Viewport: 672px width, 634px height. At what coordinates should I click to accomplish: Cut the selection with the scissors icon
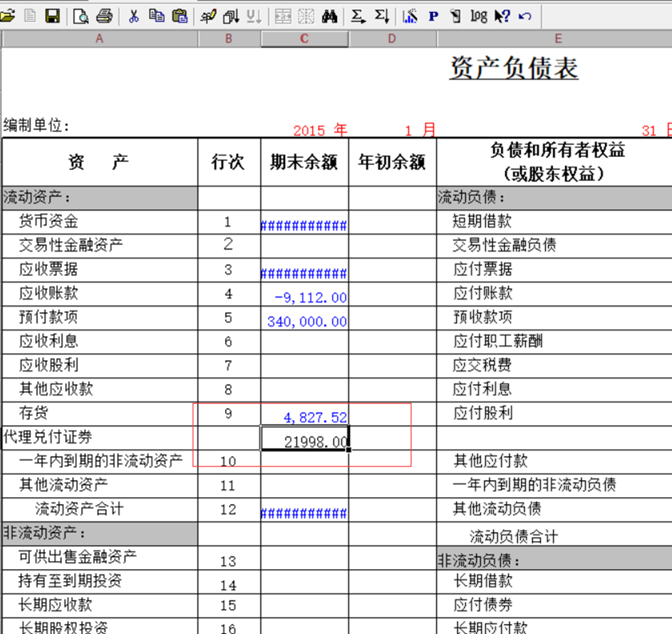pos(134,16)
